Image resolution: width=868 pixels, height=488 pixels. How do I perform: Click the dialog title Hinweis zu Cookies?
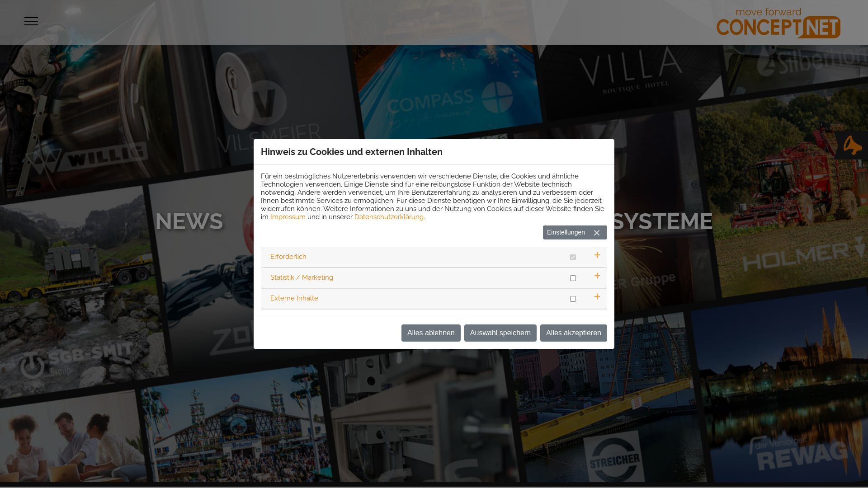coord(352,152)
